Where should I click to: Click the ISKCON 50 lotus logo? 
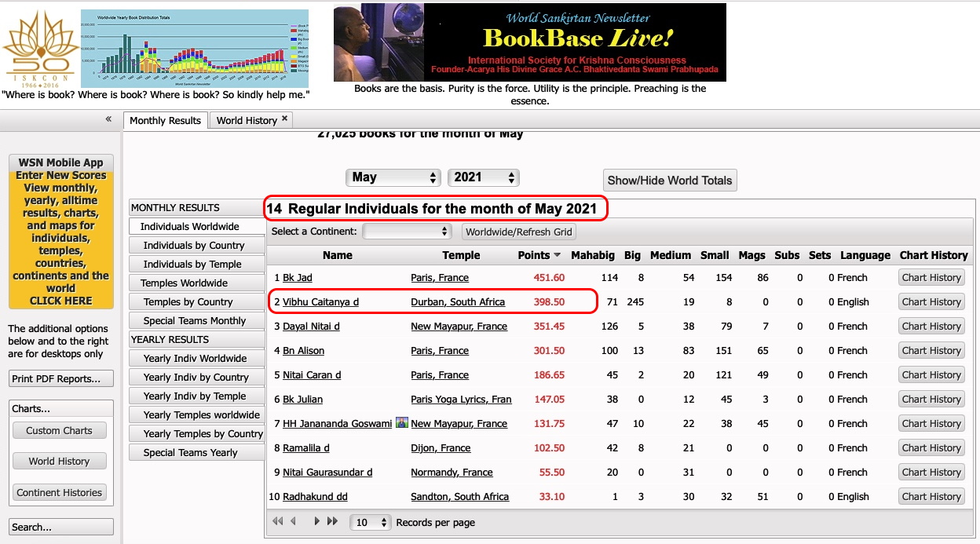coord(38,49)
